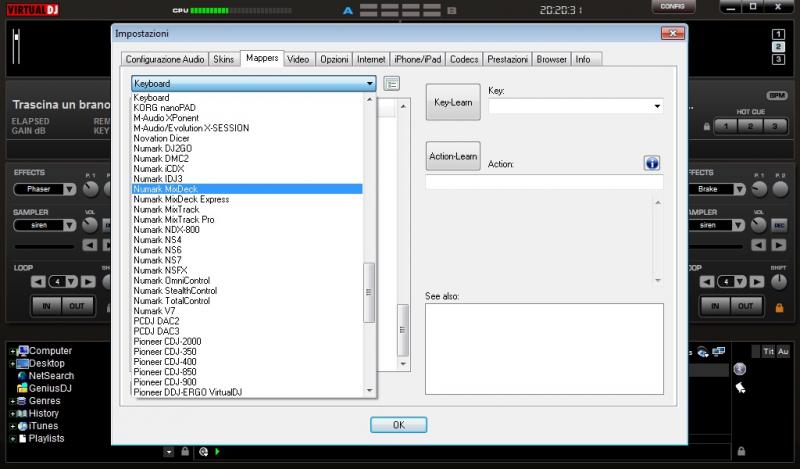Click the CONFIG button at top
Screen dimensions: 800x469
(672, 6)
